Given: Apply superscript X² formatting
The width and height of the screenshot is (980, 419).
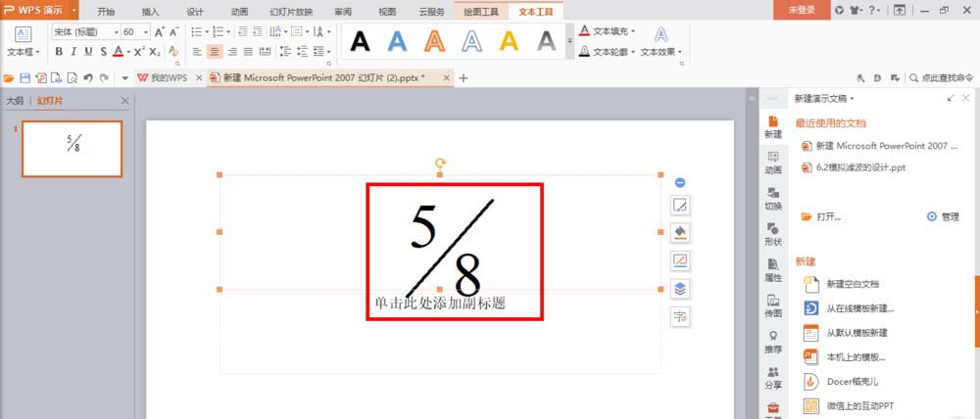Looking at the screenshot, I should pyautogui.click(x=139, y=52).
